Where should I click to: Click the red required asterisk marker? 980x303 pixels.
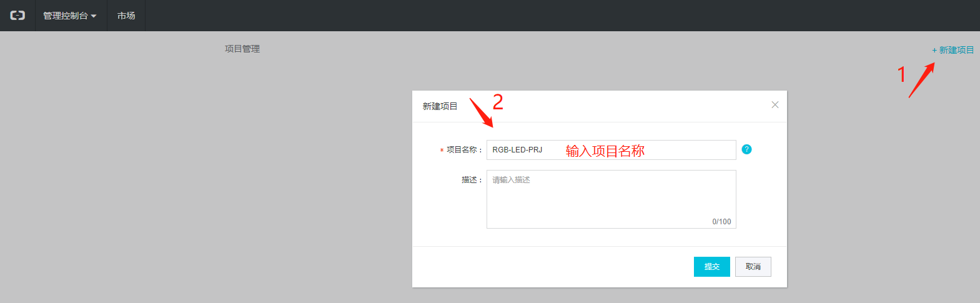[x=442, y=151]
